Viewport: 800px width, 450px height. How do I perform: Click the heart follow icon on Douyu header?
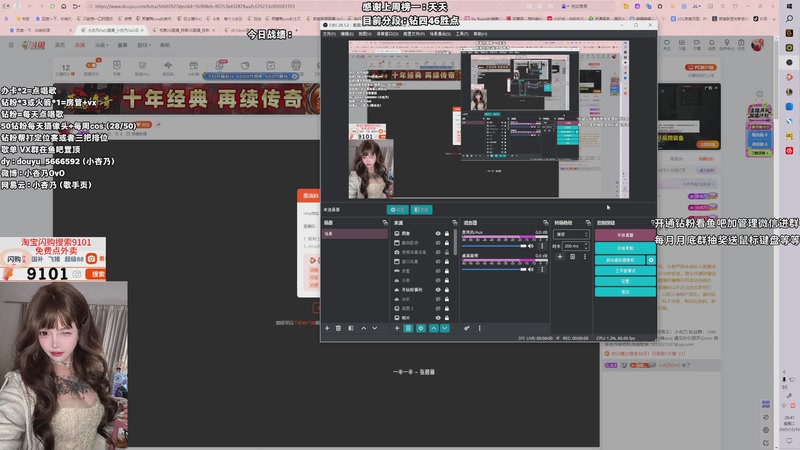click(667, 44)
